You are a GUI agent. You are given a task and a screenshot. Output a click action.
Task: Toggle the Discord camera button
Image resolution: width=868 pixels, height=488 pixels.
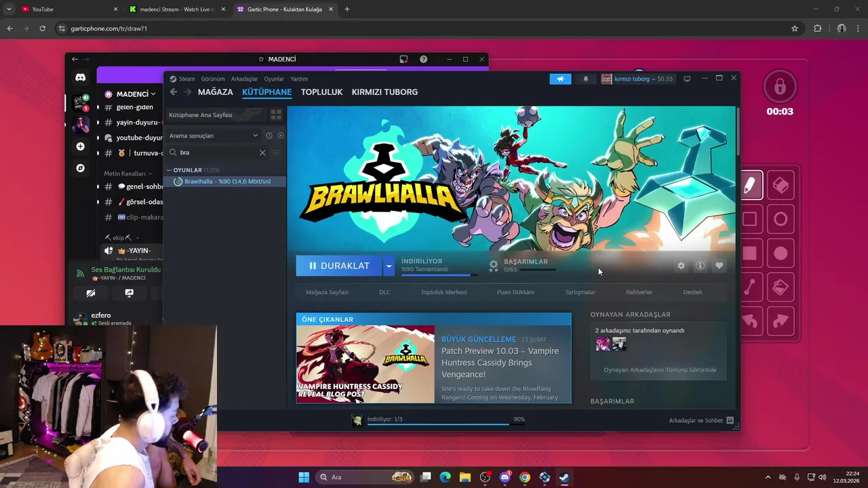coord(91,293)
